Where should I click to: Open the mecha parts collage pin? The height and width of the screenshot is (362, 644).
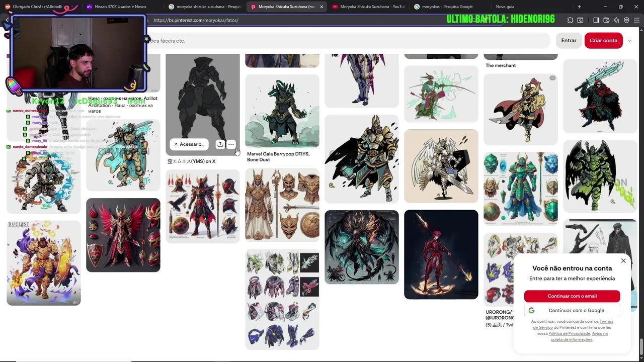point(282,299)
